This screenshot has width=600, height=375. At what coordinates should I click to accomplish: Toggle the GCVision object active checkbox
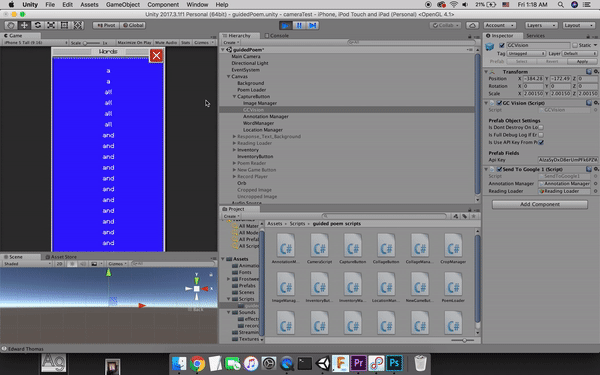(x=502, y=45)
